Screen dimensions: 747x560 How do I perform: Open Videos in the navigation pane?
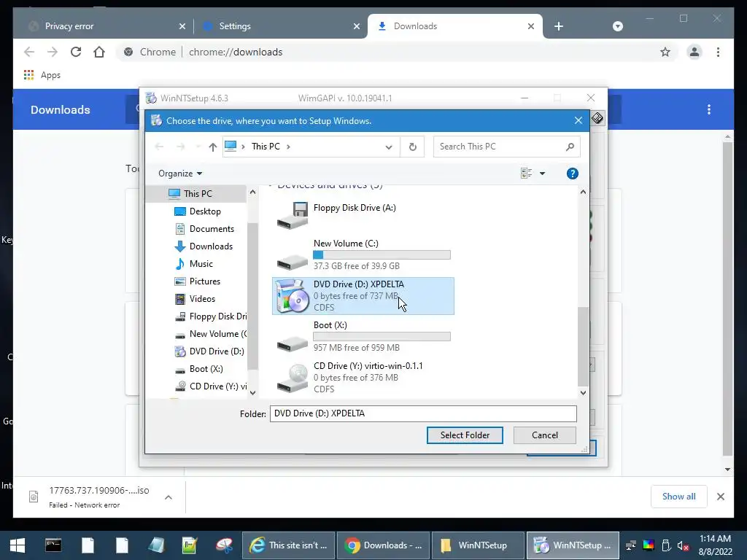pos(202,299)
